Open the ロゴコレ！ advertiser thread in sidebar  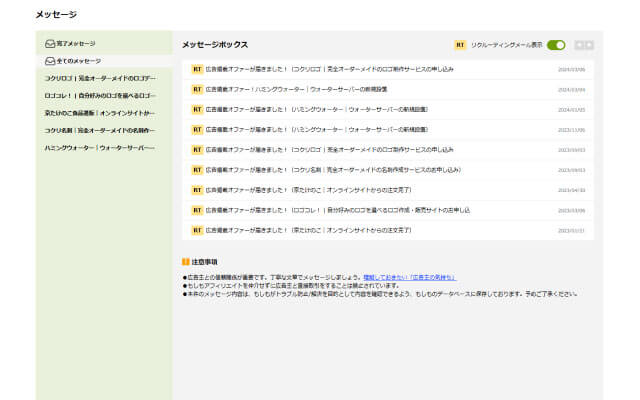[100, 96]
